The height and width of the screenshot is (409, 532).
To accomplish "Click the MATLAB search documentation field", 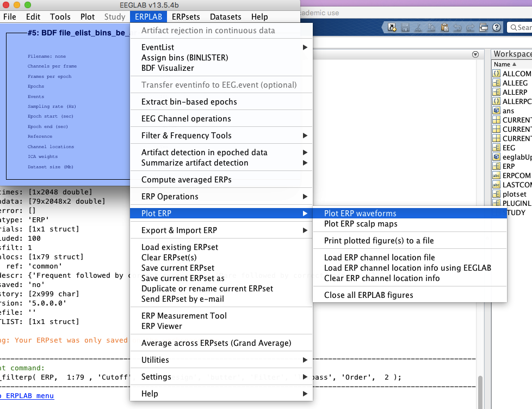I will pos(520,28).
